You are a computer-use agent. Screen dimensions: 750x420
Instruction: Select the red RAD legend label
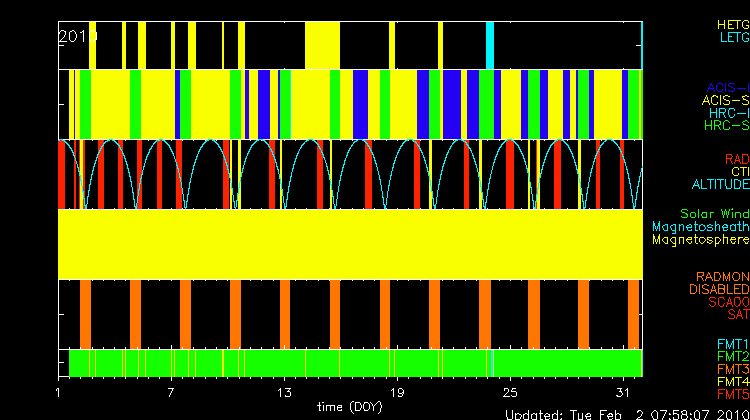click(x=736, y=159)
